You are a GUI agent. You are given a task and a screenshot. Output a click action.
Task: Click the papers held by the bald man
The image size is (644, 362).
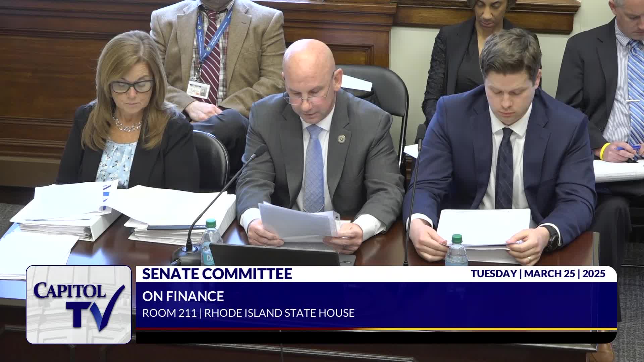(x=295, y=222)
